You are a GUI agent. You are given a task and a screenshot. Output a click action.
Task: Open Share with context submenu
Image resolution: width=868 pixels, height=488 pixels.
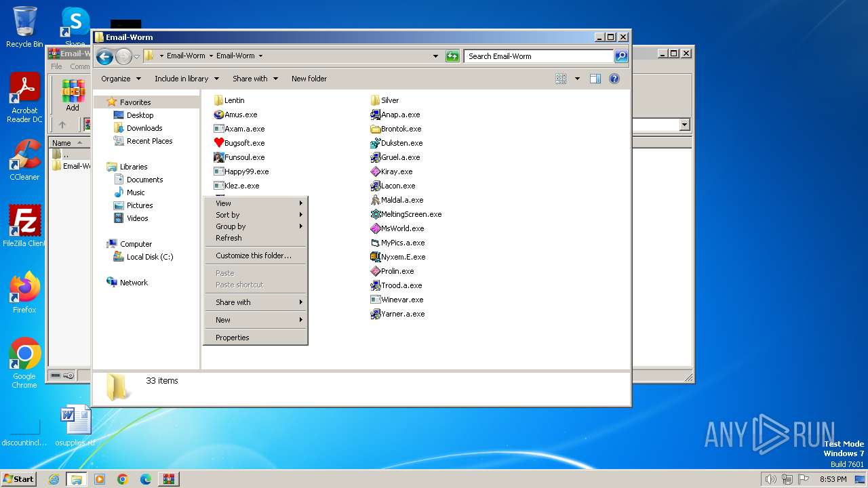pyautogui.click(x=256, y=302)
